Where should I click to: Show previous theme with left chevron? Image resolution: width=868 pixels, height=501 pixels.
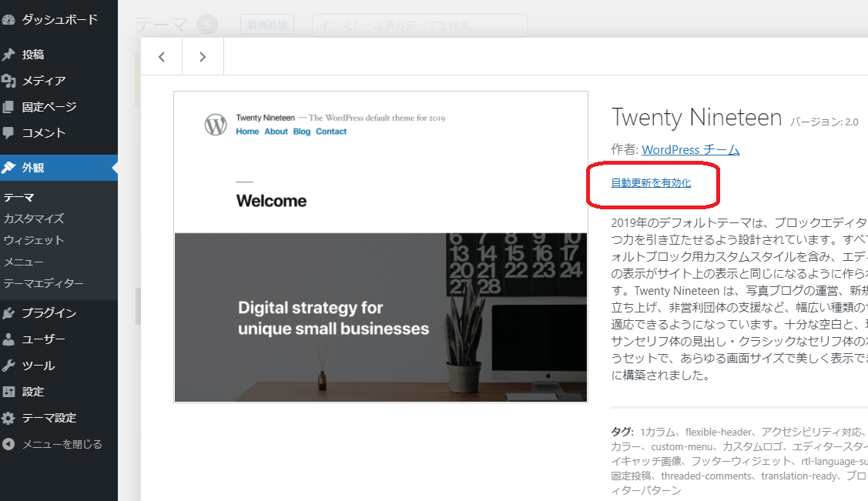point(162,57)
